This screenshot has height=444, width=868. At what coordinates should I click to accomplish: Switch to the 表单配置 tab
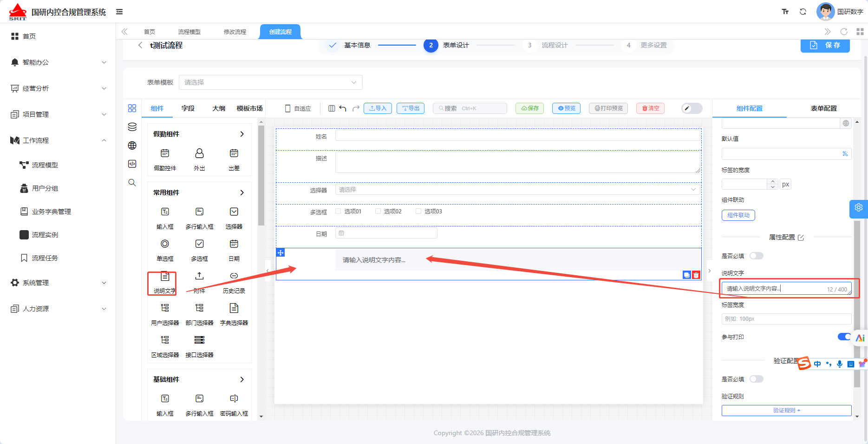(x=823, y=108)
